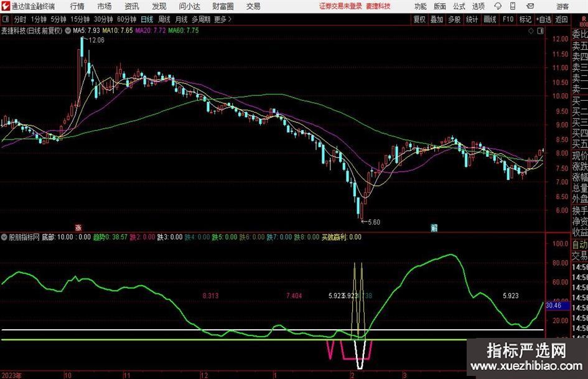Open the 多周期 multi-period view
Viewport: 588px width, 379px height.
[x=201, y=19]
